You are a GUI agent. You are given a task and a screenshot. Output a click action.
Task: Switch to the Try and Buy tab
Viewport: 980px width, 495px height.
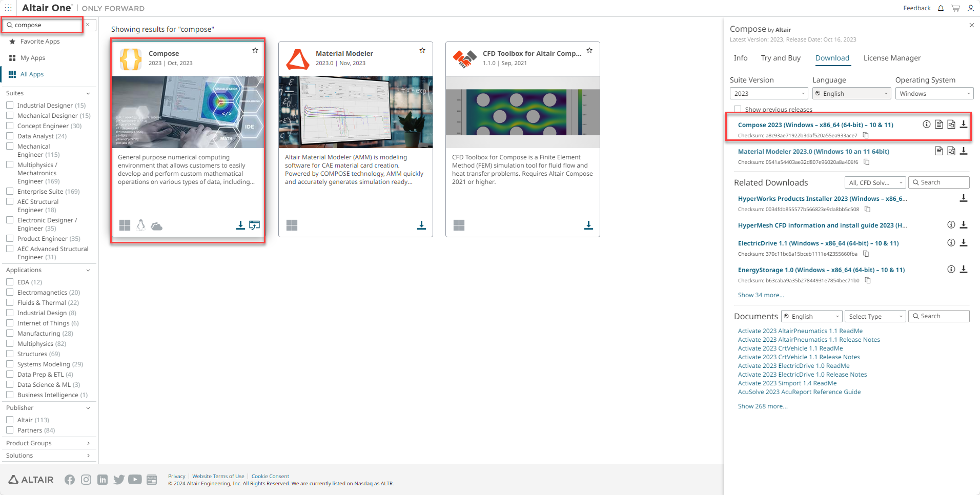781,58
